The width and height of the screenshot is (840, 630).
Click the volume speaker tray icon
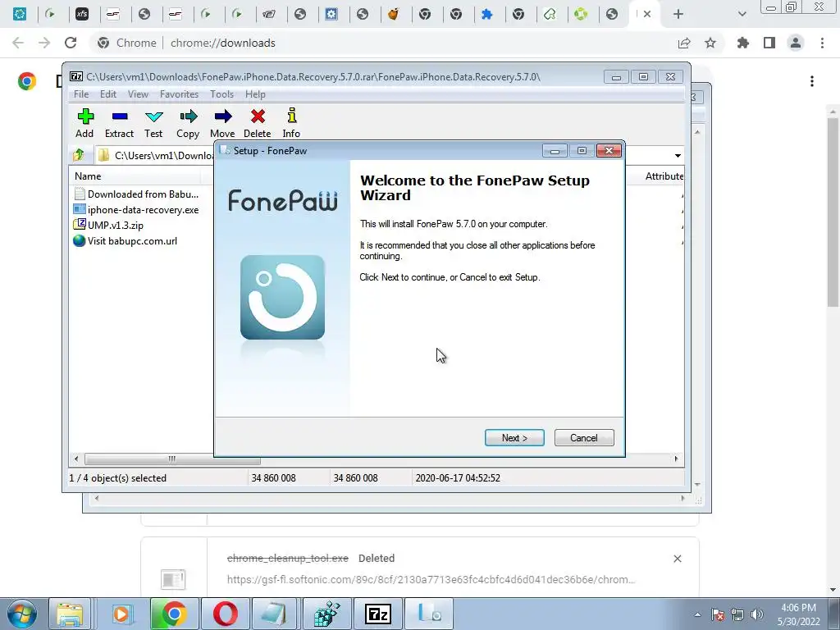click(x=757, y=614)
